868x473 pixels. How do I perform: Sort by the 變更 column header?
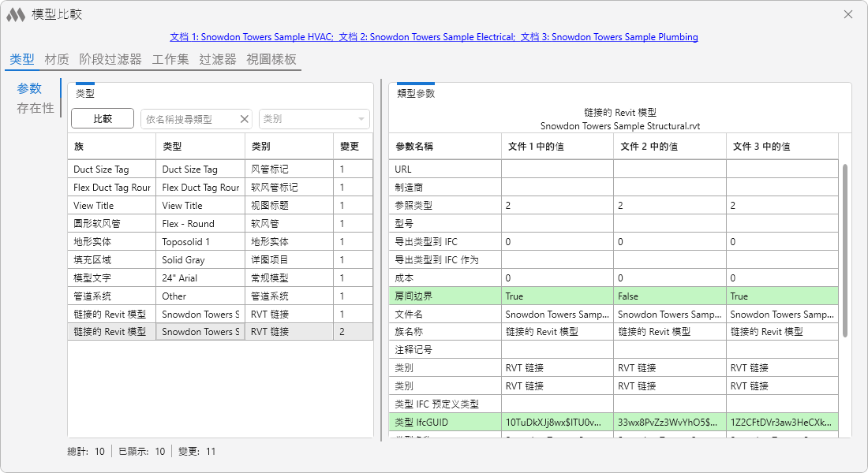(354, 146)
